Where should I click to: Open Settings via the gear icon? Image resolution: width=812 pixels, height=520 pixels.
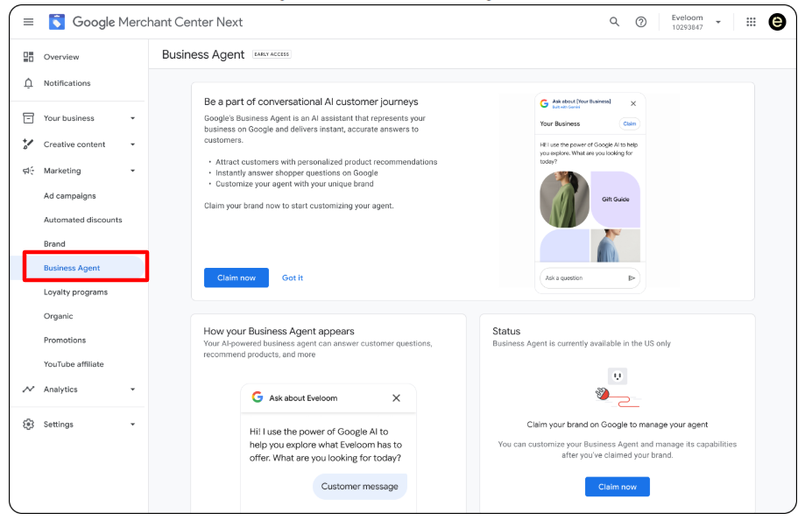point(26,424)
